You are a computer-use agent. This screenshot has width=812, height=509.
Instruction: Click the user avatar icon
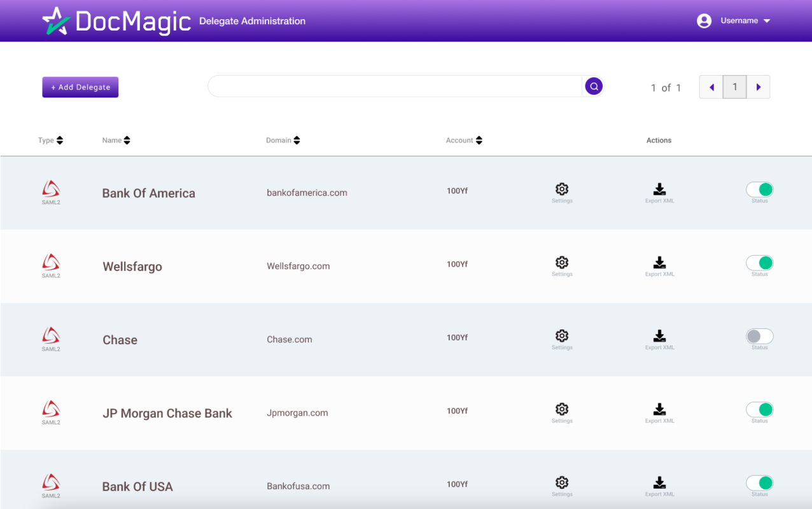tap(704, 21)
